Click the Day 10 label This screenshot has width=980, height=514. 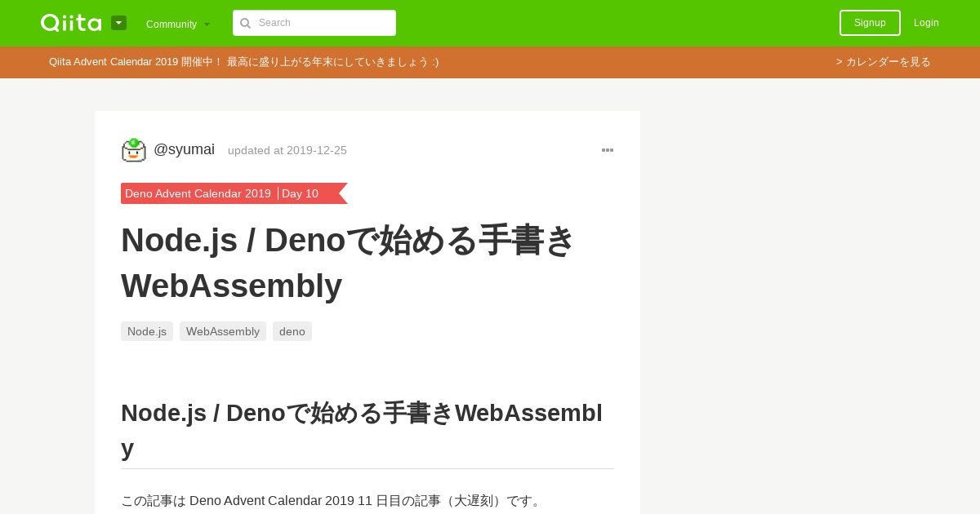click(x=300, y=193)
